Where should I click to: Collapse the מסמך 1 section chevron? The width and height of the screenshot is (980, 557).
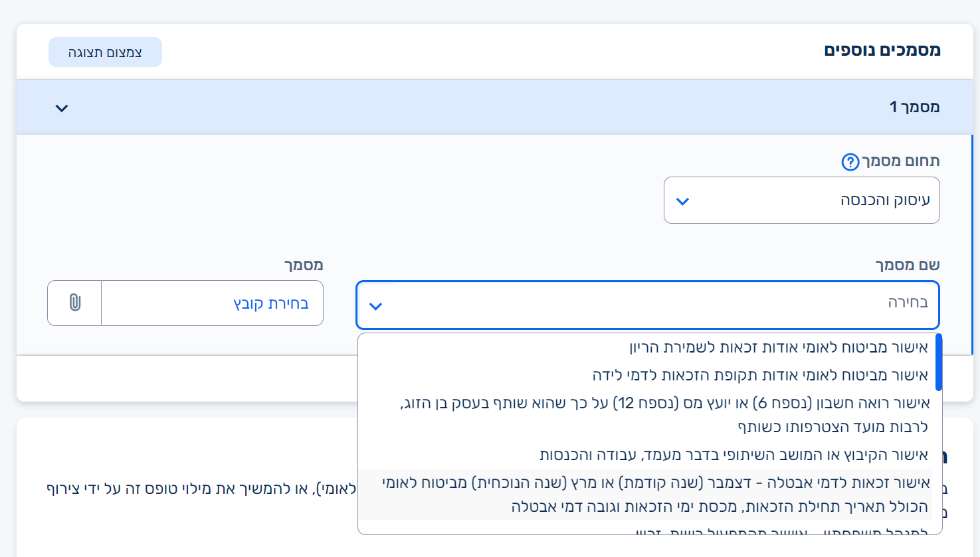point(62,108)
